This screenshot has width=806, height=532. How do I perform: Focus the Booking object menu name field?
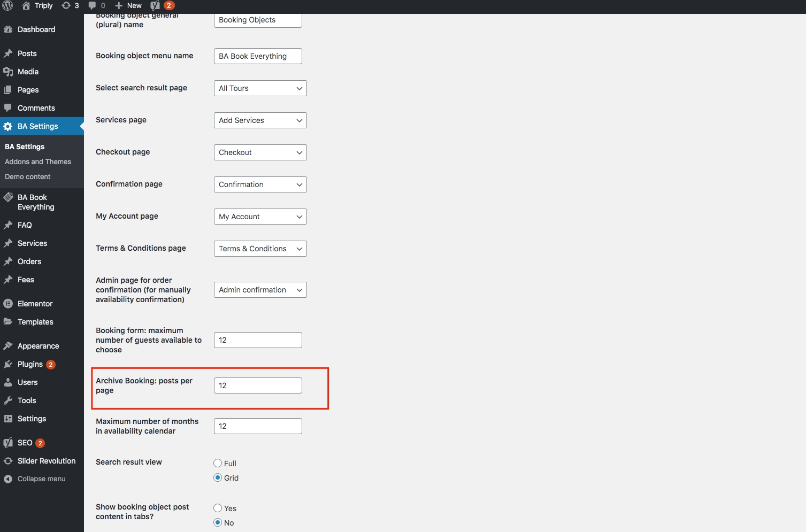pos(258,56)
